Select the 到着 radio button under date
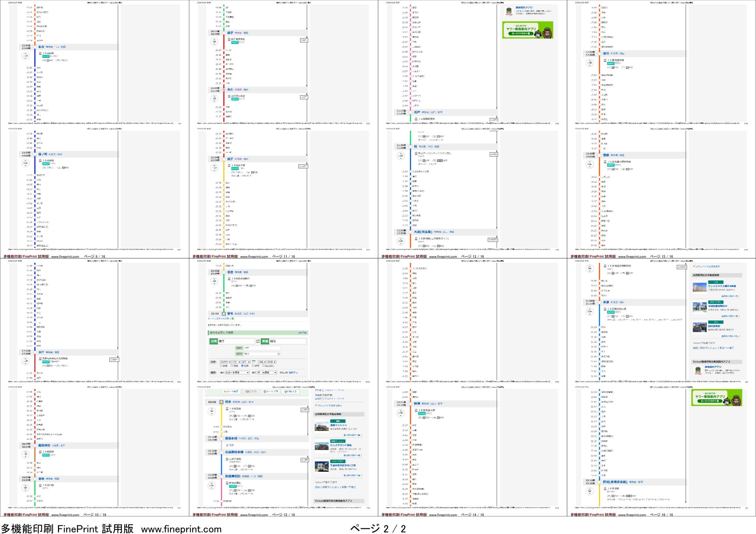 click(x=232, y=366)
